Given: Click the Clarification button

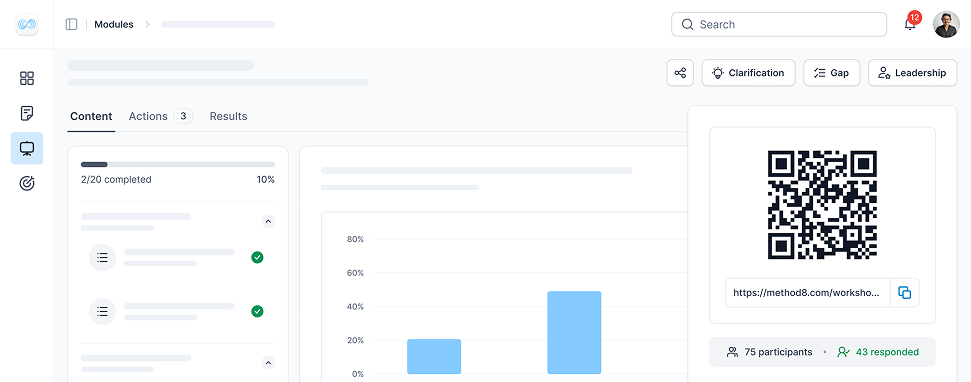Looking at the screenshot, I should 748,73.
